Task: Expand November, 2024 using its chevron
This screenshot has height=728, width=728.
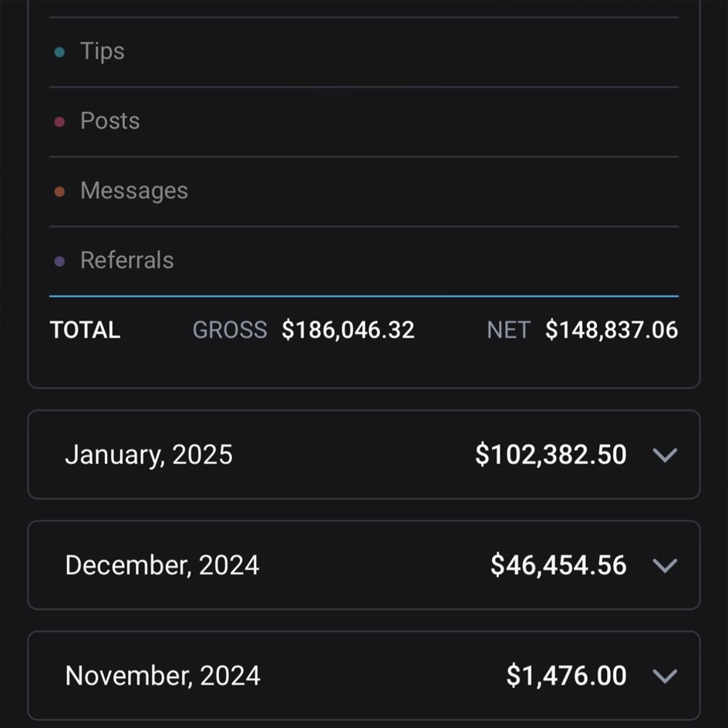Action: click(x=664, y=676)
